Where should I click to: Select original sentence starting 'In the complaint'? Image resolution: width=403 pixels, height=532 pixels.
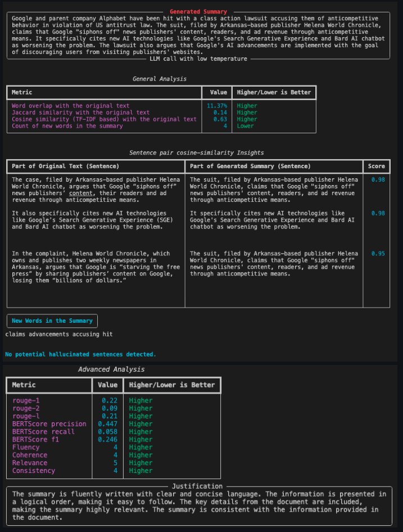click(x=96, y=267)
